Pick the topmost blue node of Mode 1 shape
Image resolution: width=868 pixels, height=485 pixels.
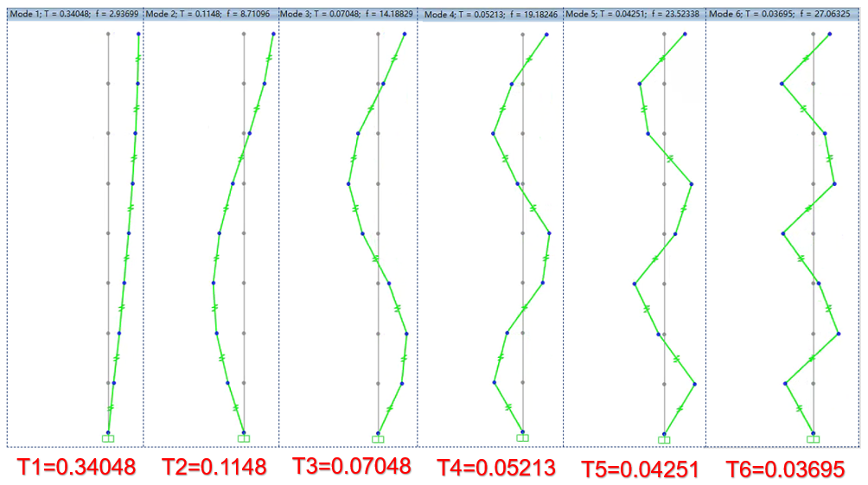138,35
